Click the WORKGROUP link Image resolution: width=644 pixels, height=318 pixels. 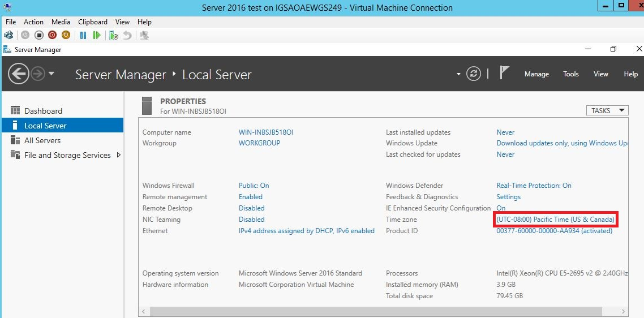tap(259, 143)
